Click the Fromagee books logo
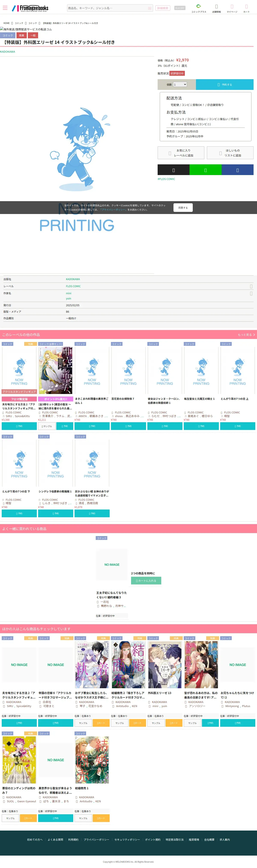Image resolution: width=257 pixels, height=868 pixels. click(30, 8)
